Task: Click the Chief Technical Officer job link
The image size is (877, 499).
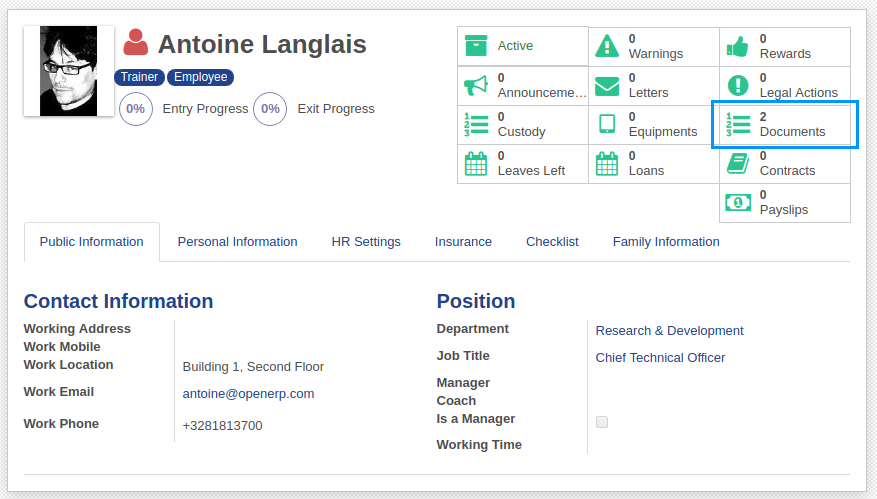Action: 660,358
